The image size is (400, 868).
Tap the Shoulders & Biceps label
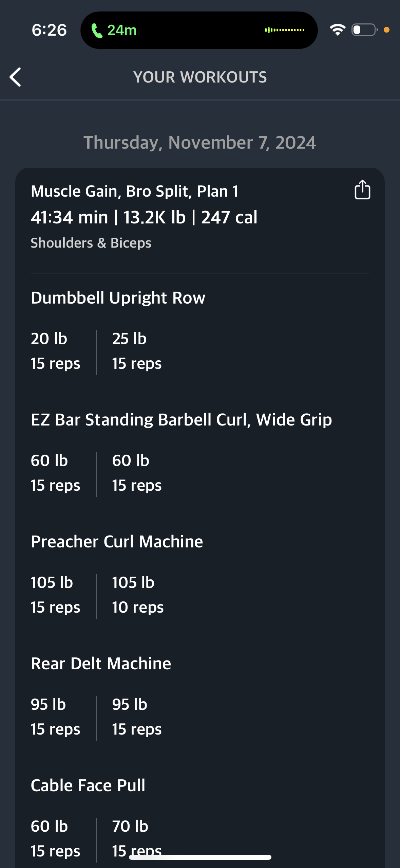[x=91, y=243]
